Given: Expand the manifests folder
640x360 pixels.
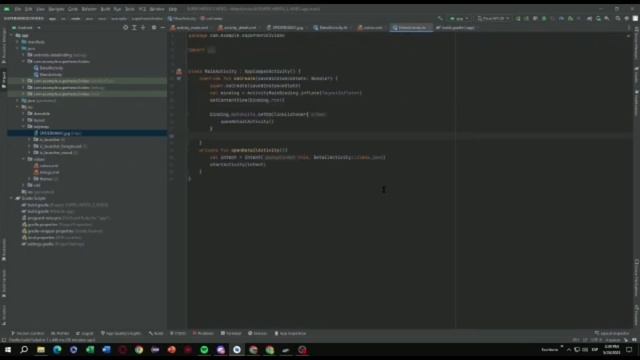Looking at the screenshot, I should coord(18,42).
